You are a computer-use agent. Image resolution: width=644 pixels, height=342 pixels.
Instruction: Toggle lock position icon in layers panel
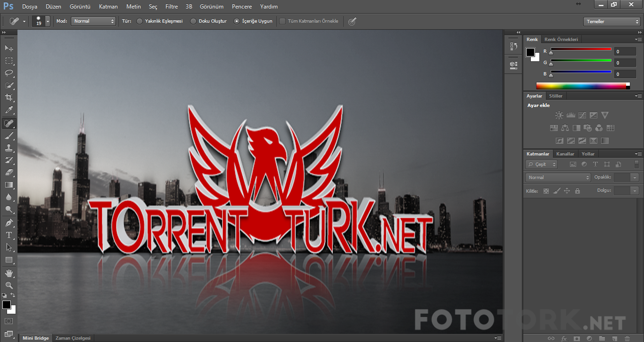(x=567, y=191)
